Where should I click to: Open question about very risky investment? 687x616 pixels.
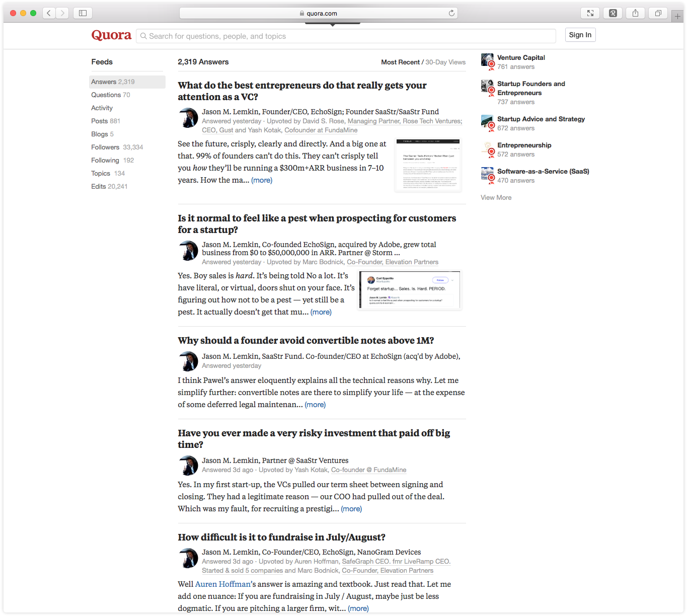click(314, 439)
